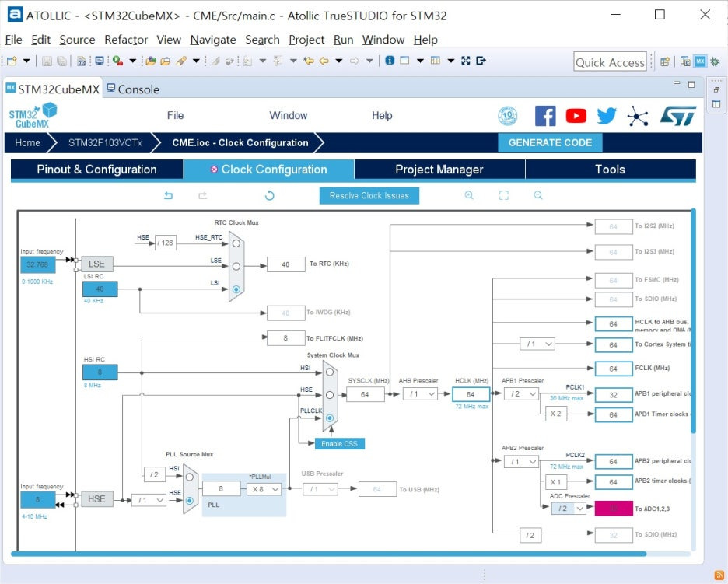Click the horizontal scrollbar under the diagram
728x584 pixels.
(328, 554)
